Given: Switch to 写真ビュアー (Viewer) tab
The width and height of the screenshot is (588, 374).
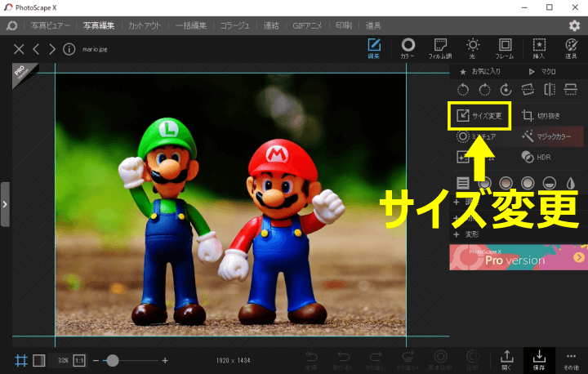Looking at the screenshot, I should 50,25.
